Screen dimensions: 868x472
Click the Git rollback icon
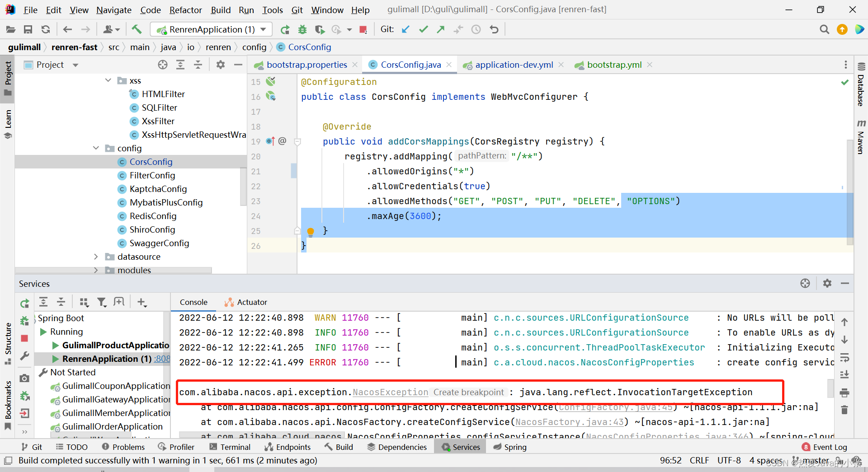[494, 30]
